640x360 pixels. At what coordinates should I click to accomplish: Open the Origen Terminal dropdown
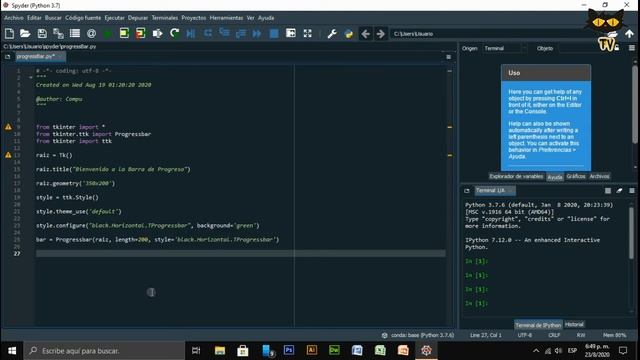(504, 48)
